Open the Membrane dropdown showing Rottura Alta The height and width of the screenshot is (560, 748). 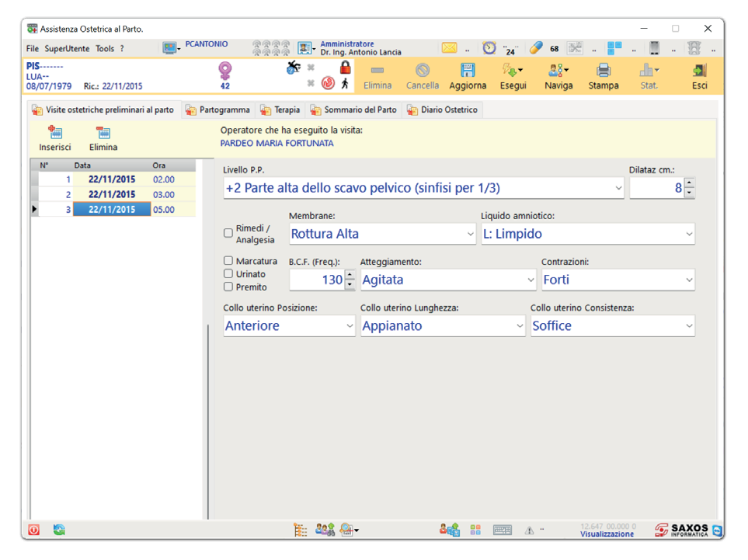click(471, 234)
